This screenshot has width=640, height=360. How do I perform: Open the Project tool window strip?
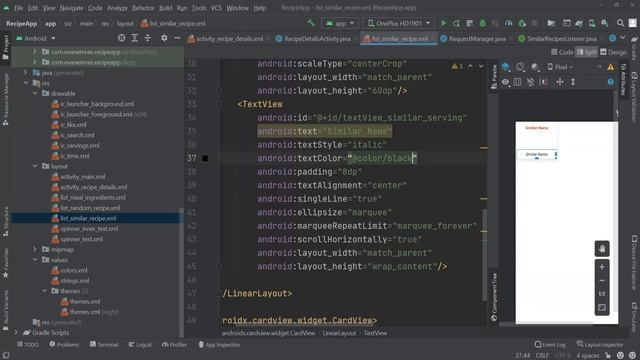5,47
